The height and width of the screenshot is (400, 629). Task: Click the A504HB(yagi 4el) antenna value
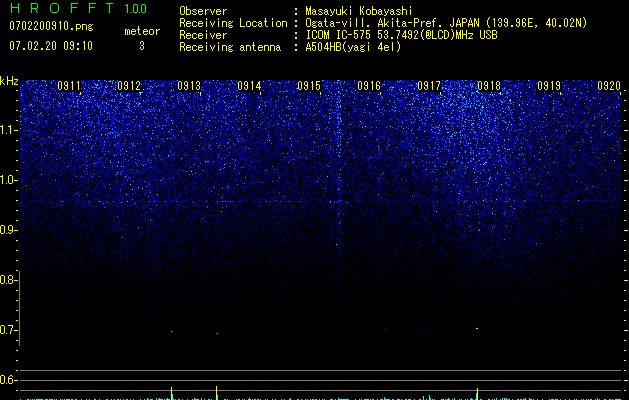click(x=353, y=47)
